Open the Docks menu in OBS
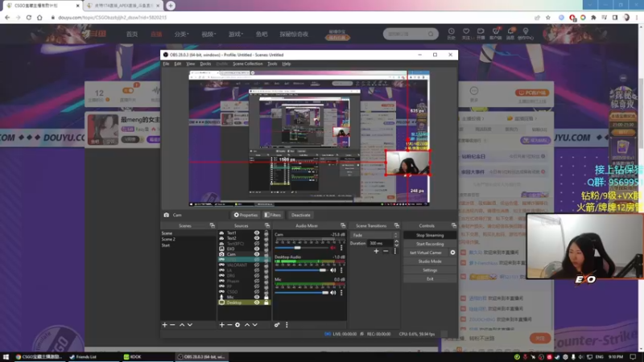Image resolution: width=644 pixels, height=362 pixels. [205, 64]
